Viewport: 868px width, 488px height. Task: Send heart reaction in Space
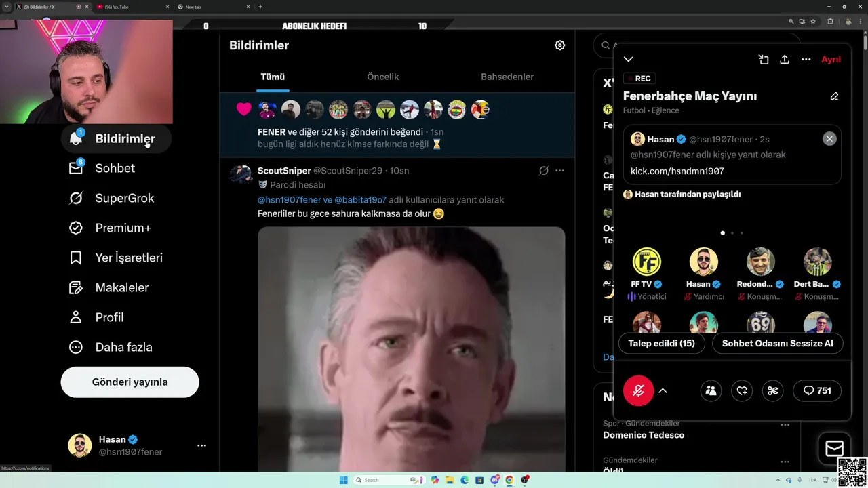point(742,390)
